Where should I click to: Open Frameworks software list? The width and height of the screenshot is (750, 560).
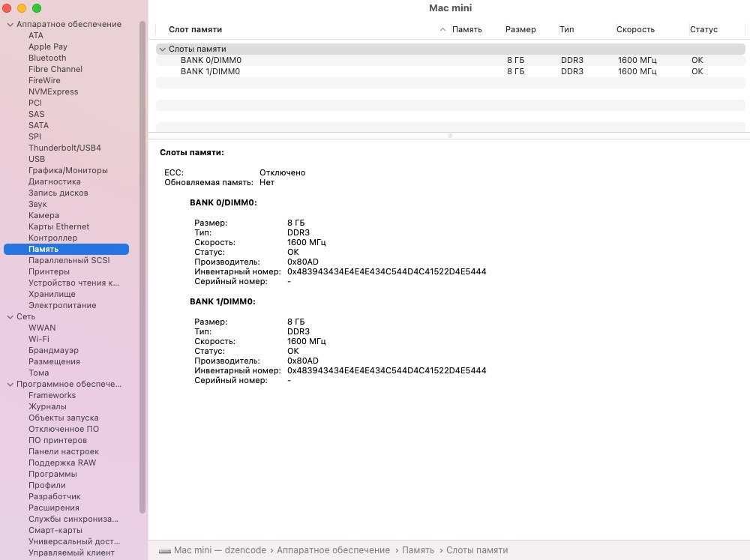click(52, 396)
